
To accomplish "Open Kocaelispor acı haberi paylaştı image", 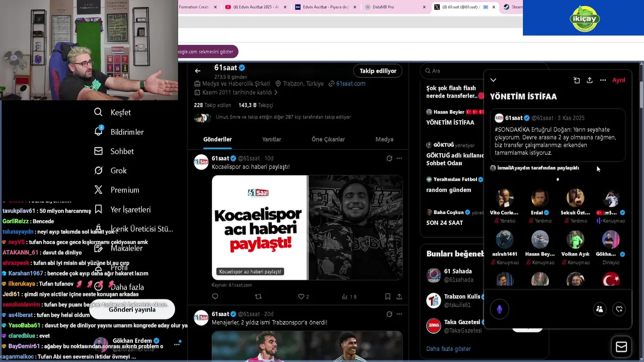I will click(x=307, y=227).
